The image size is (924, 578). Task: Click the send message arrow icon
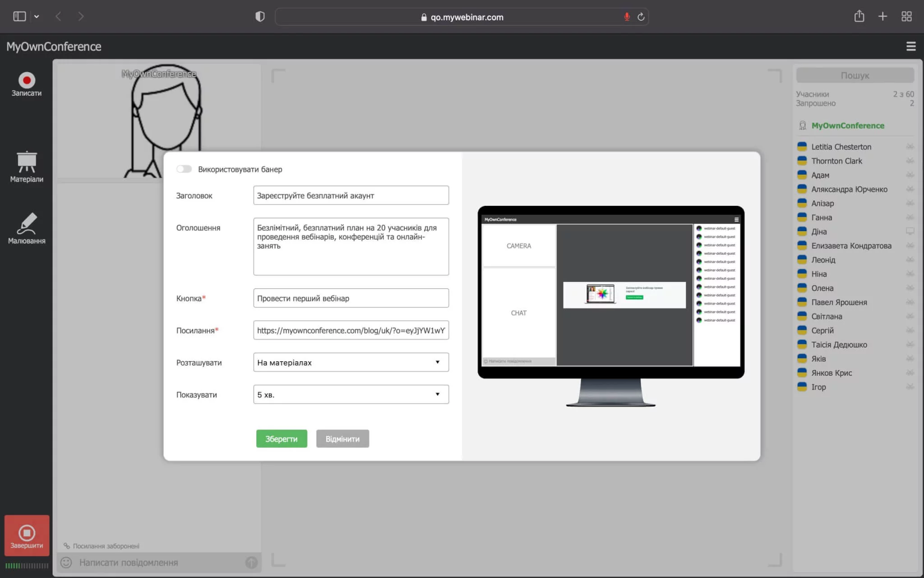coord(251,562)
